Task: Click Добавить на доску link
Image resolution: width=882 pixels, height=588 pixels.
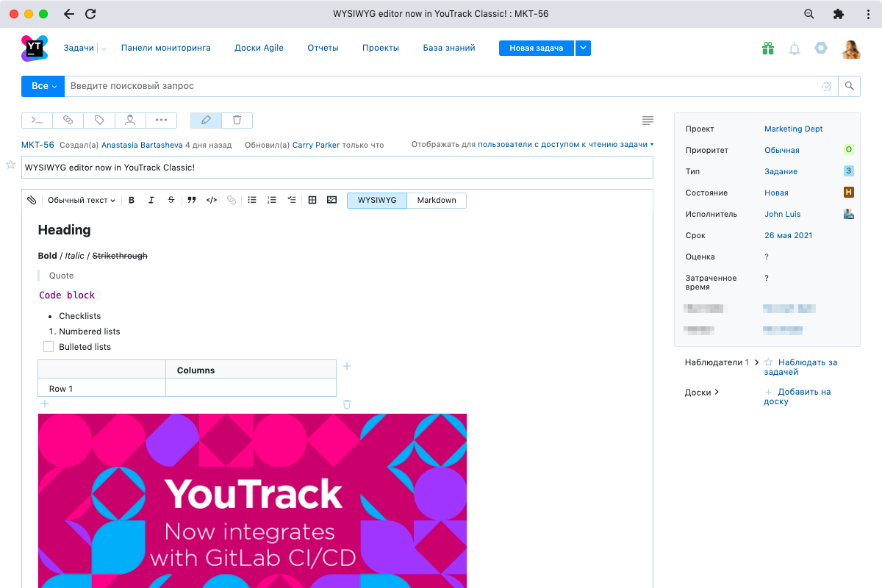Action: [x=797, y=397]
